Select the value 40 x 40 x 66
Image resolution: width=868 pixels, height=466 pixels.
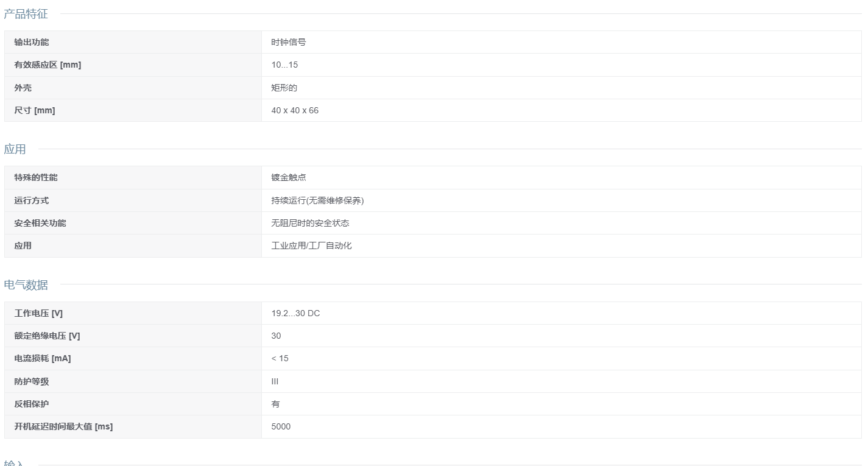[295, 110]
